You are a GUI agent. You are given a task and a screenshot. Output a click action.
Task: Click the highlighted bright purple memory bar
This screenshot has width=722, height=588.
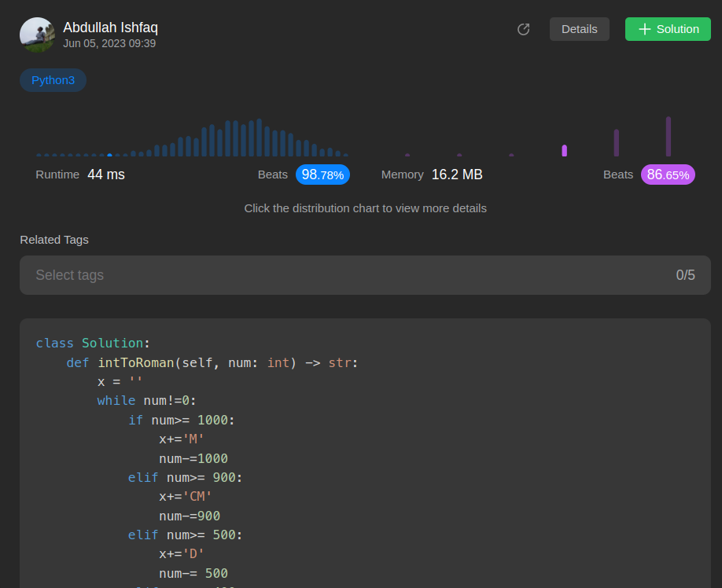[x=564, y=150]
